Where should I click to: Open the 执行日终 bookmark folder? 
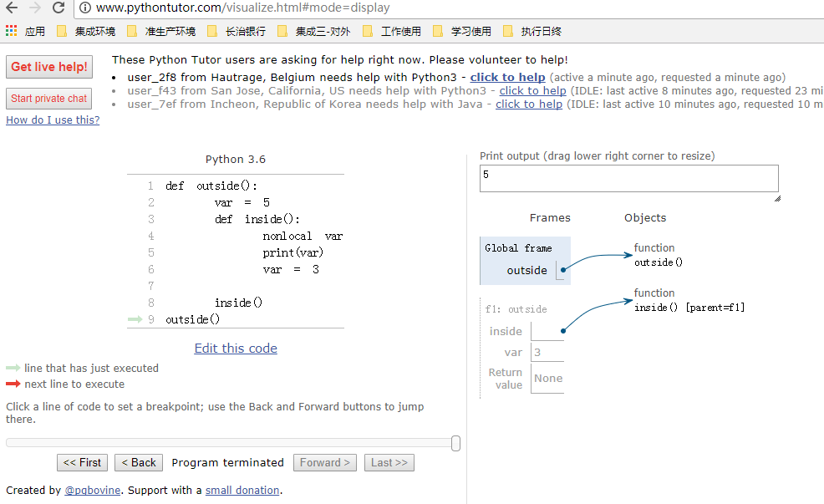pos(532,32)
